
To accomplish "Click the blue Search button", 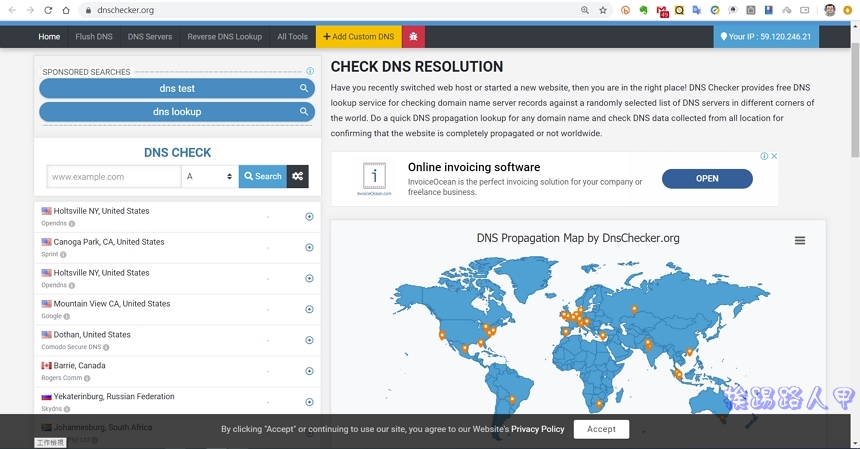I will point(263,176).
